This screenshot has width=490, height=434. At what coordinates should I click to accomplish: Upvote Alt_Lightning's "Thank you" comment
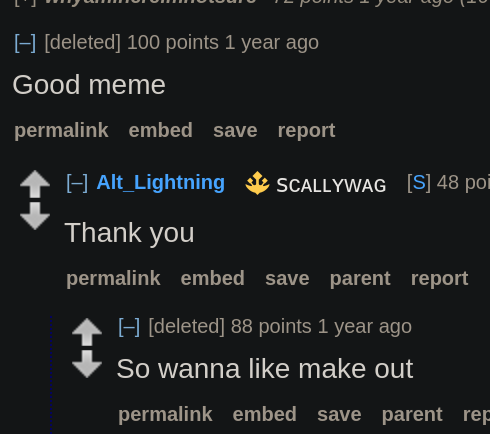point(35,184)
